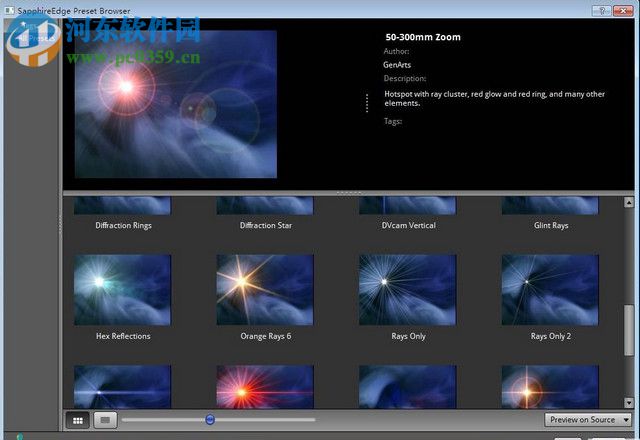
Task: Switch to grid view of presets
Action: coord(78,420)
